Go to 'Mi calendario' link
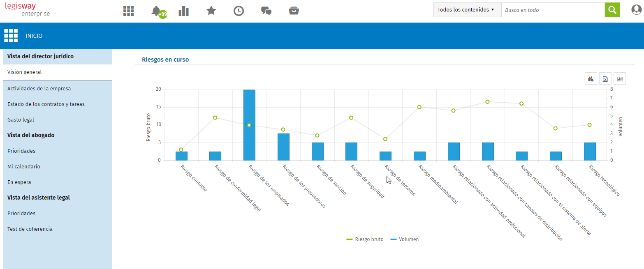The height and width of the screenshot is (269, 644). click(23, 167)
